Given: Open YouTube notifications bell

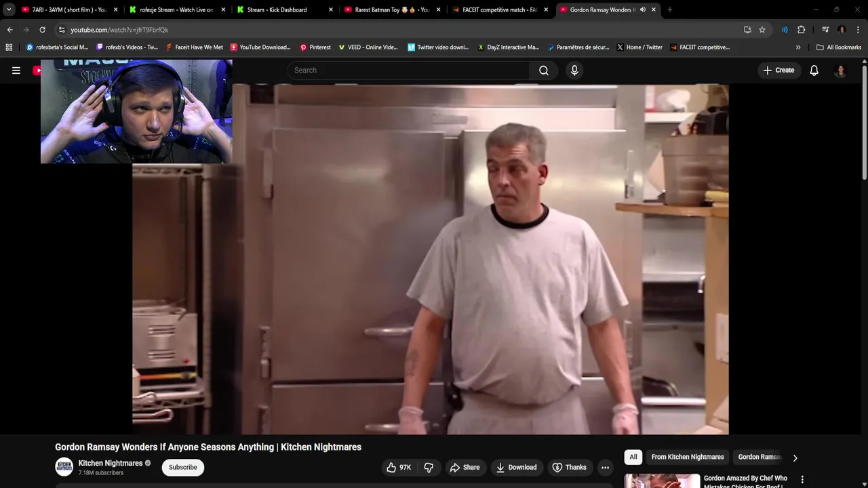Looking at the screenshot, I should tap(814, 70).
